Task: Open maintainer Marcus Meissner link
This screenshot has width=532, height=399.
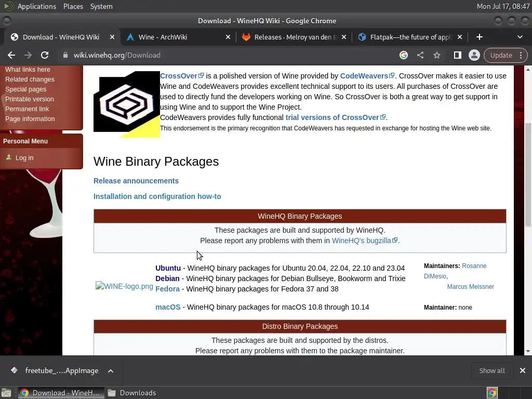Action: click(470, 287)
